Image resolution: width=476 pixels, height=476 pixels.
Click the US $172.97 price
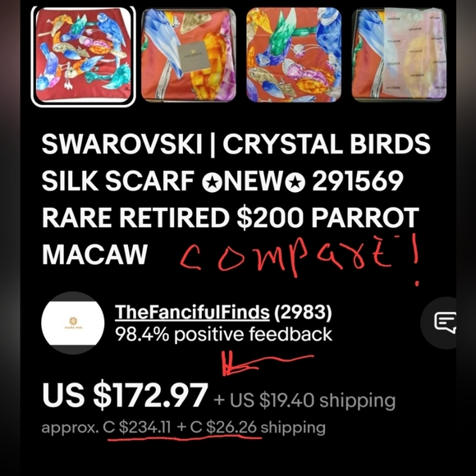(125, 396)
